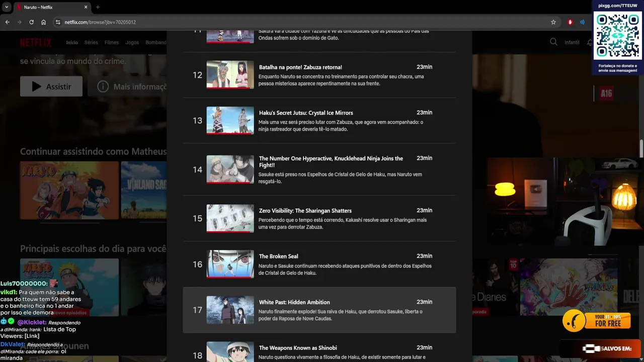644x362 pixels.
Task: Close the Naruto – Netflix tab
Action: click(x=86, y=7)
